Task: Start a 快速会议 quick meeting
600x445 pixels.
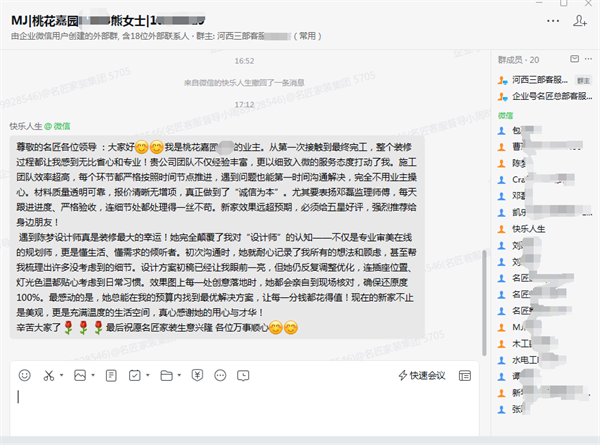Action: (x=422, y=375)
